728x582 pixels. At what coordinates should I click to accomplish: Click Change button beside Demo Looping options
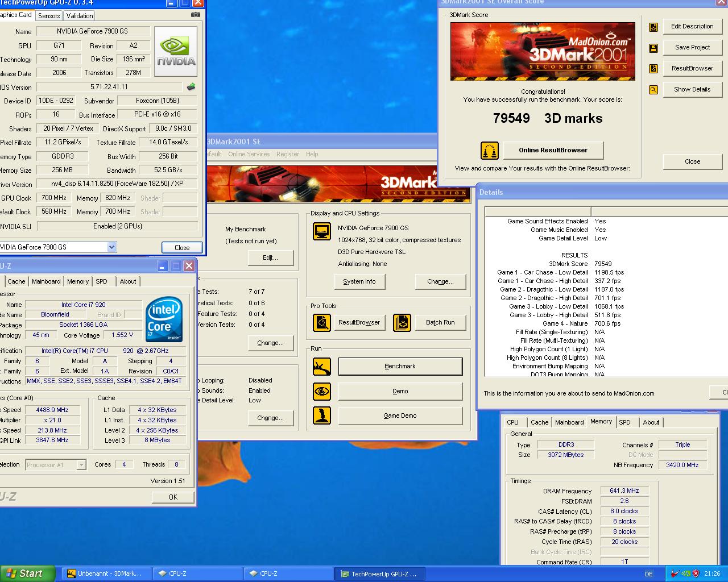tap(271, 418)
